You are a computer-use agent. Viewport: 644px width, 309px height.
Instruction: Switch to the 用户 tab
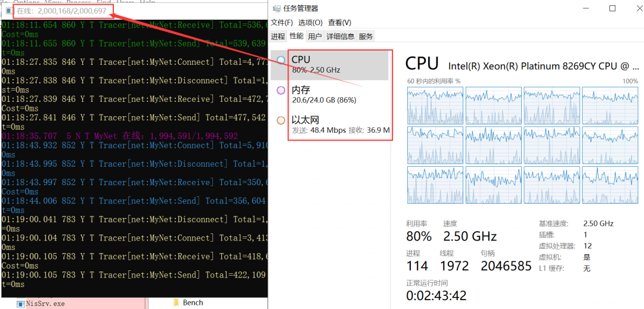(315, 36)
